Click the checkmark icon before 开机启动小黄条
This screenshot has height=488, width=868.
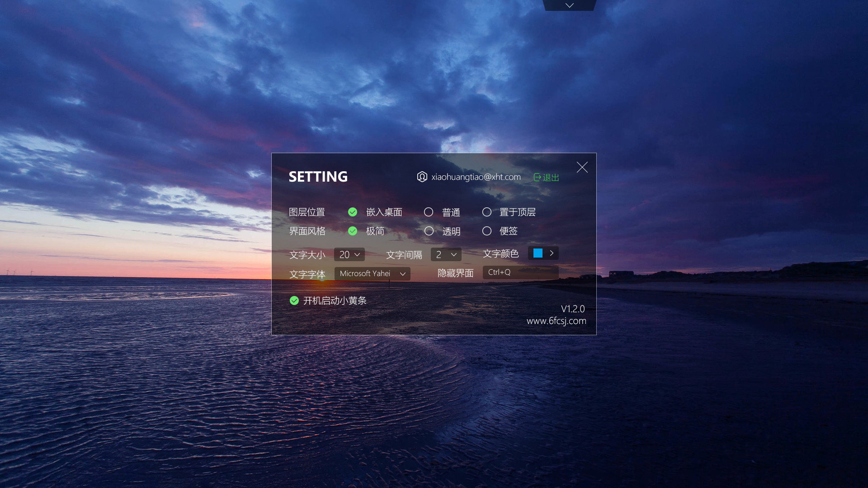(294, 300)
